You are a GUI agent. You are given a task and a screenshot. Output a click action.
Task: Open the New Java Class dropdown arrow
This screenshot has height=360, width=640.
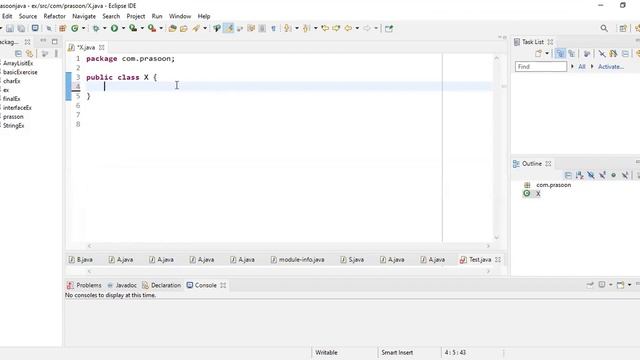click(83, 28)
